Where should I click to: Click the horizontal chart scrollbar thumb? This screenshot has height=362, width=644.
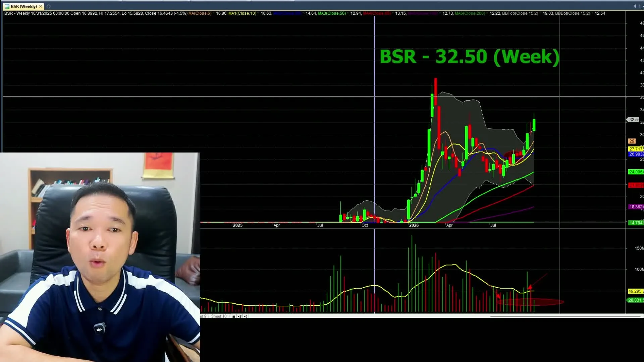tap(566, 316)
